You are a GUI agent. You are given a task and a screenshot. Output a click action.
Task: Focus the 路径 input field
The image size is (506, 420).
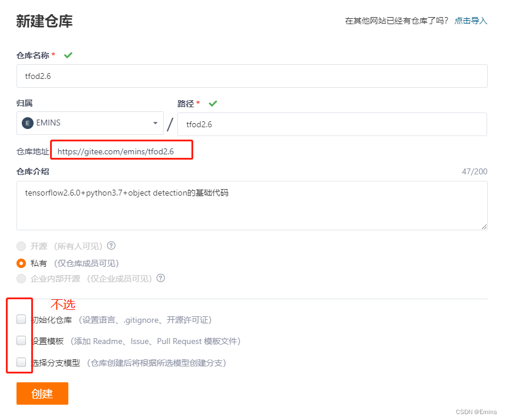point(332,124)
